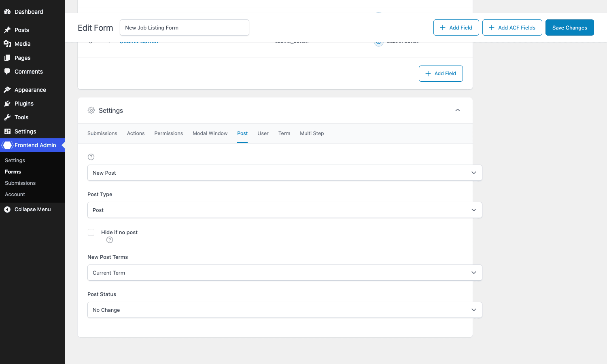The image size is (607, 364).
Task: Click Collapse Menu label
Action: [x=33, y=210]
